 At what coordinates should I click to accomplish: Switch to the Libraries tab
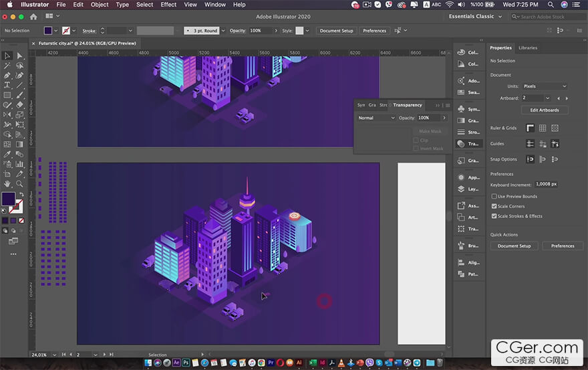(528, 48)
